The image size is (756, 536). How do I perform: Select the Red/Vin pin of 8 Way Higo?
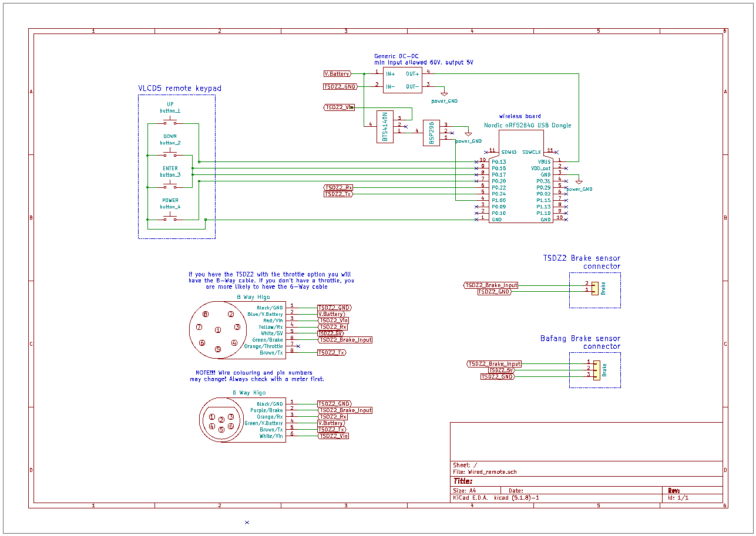coord(273,321)
